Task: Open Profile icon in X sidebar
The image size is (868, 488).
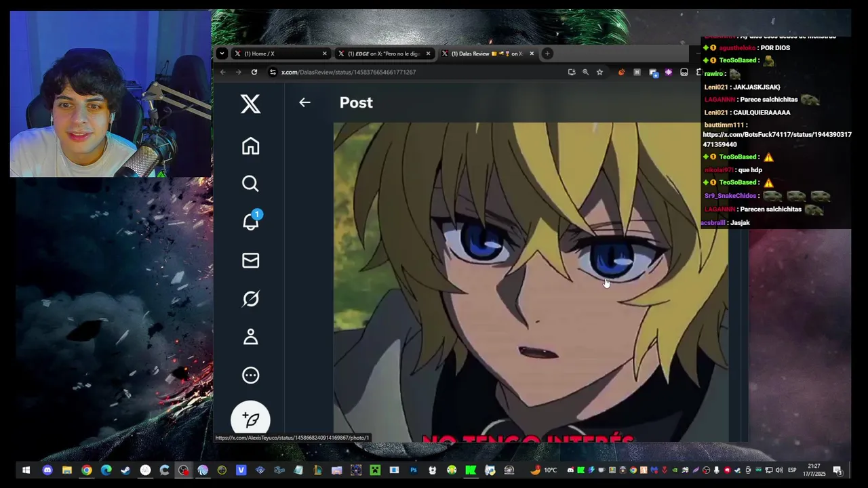Action: point(250,337)
